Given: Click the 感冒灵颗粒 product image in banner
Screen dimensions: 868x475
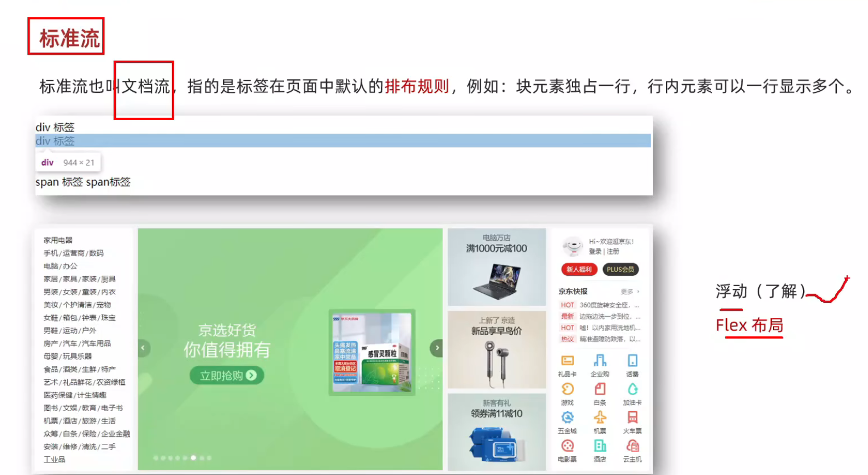Looking at the screenshot, I should (x=372, y=353).
